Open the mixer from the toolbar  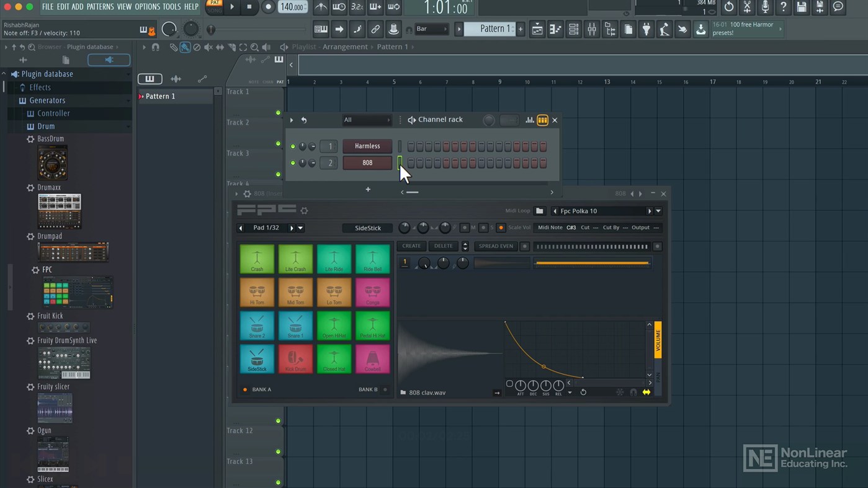point(592,29)
